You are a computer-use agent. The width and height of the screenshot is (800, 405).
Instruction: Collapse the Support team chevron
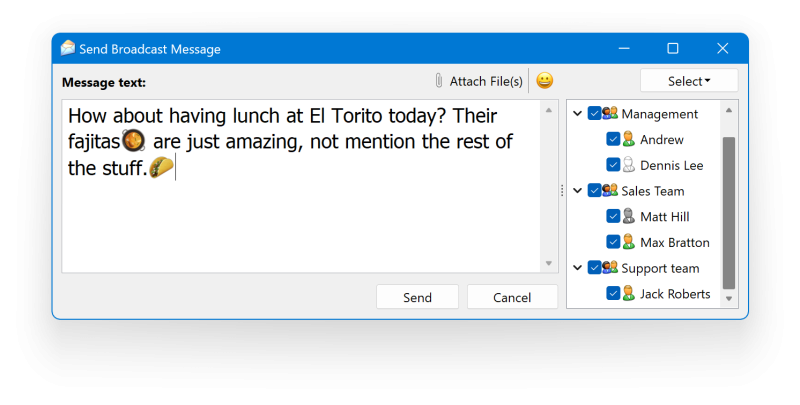click(578, 268)
